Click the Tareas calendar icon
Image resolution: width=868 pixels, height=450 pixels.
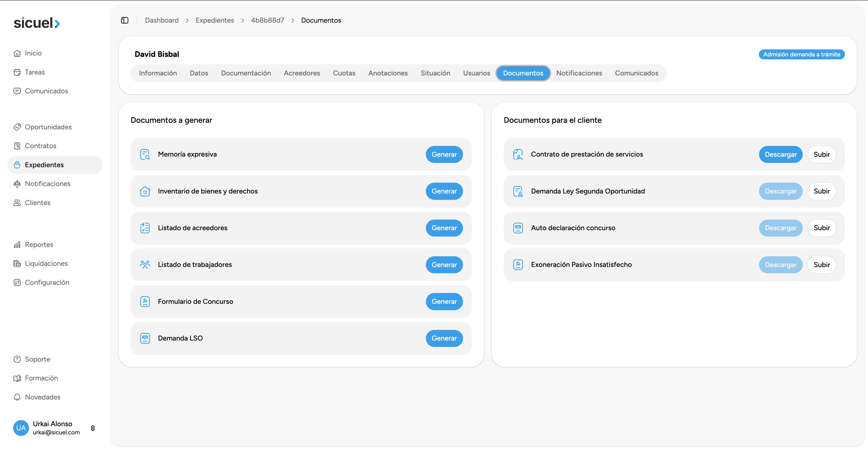coord(17,72)
